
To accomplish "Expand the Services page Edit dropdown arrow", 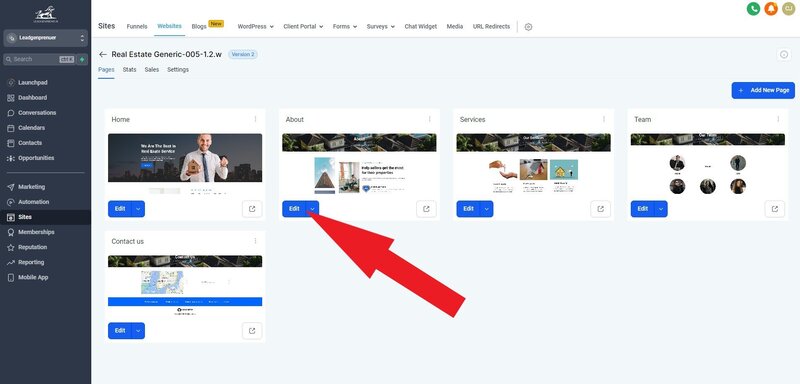I will coord(487,209).
